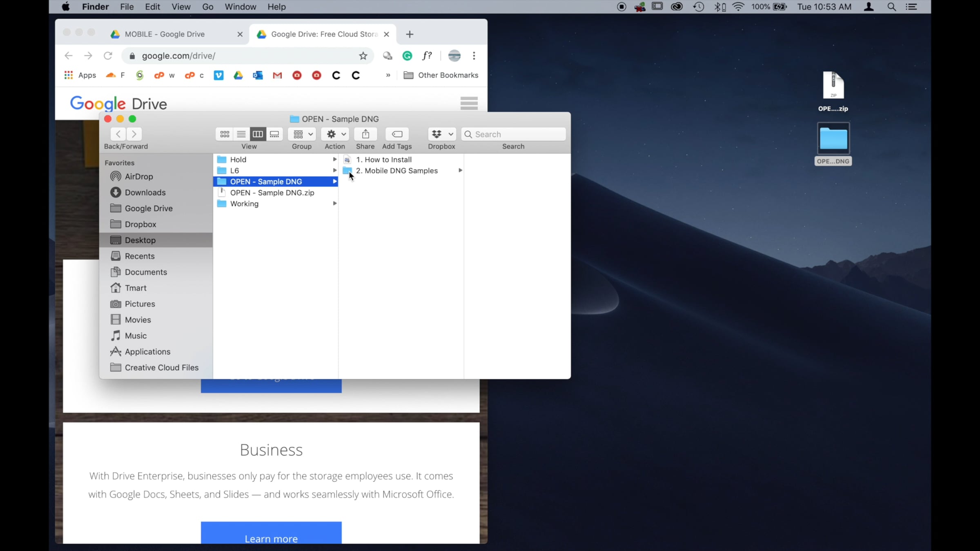Go back in Finder window

click(x=118, y=134)
